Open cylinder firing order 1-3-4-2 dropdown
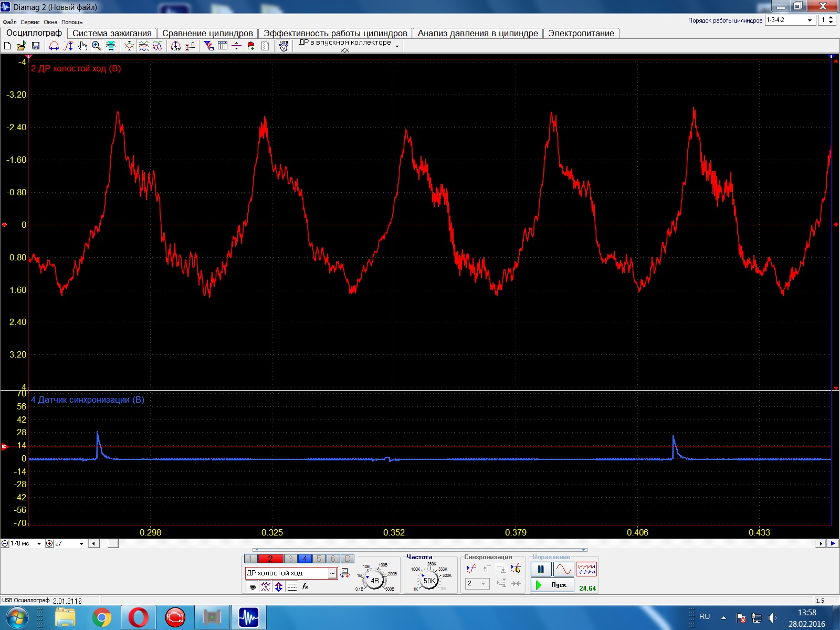Screen dimensions: 840x630 (810, 20)
